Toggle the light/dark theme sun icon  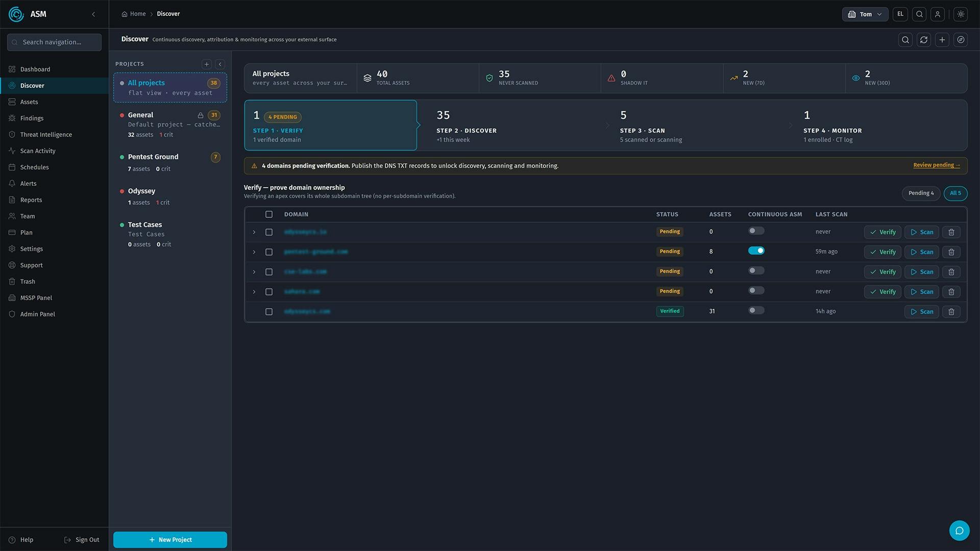pos(961,14)
